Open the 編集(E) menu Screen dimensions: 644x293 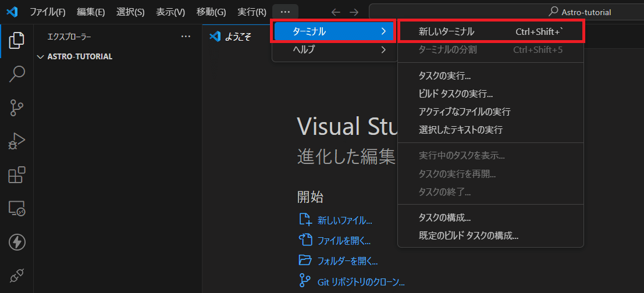91,12
